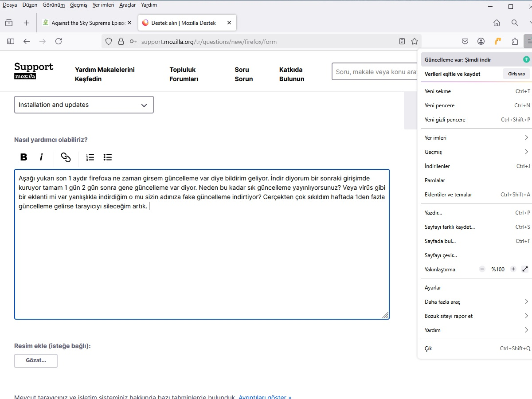Image resolution: width=532 pixels, height=399 pixels.
Task: Close the Against the Sky Supreme tab
Action: point(129,23)
